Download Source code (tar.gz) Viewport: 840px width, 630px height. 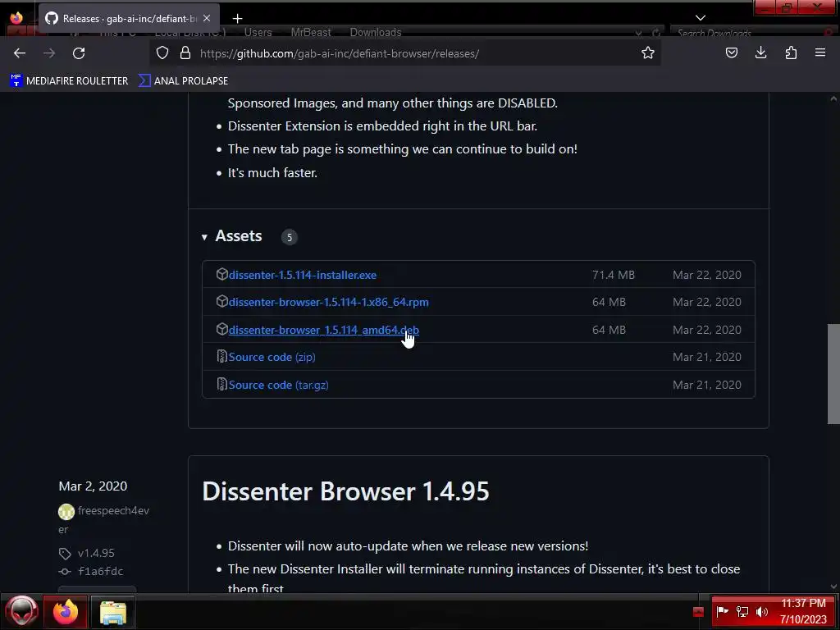(278, 386)
